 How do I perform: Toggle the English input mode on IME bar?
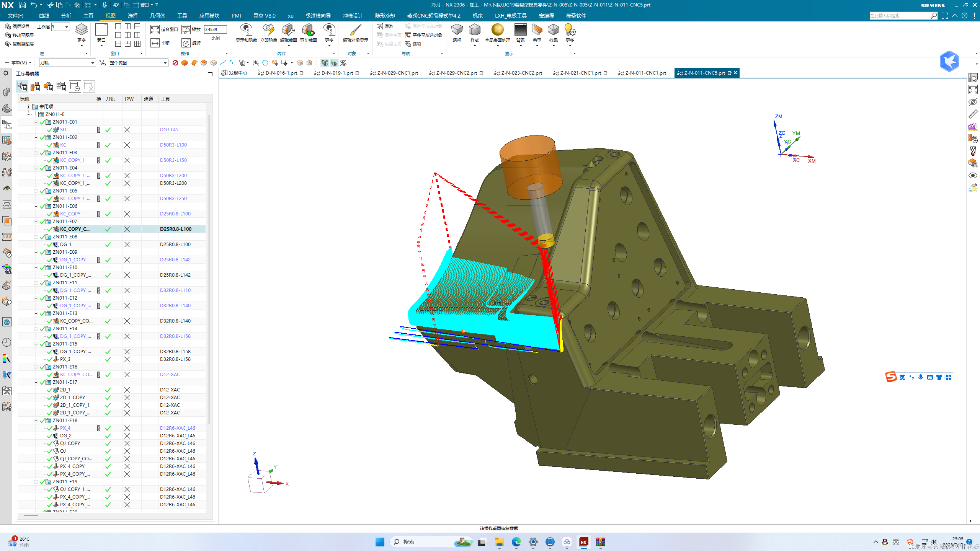click(902, 377)
